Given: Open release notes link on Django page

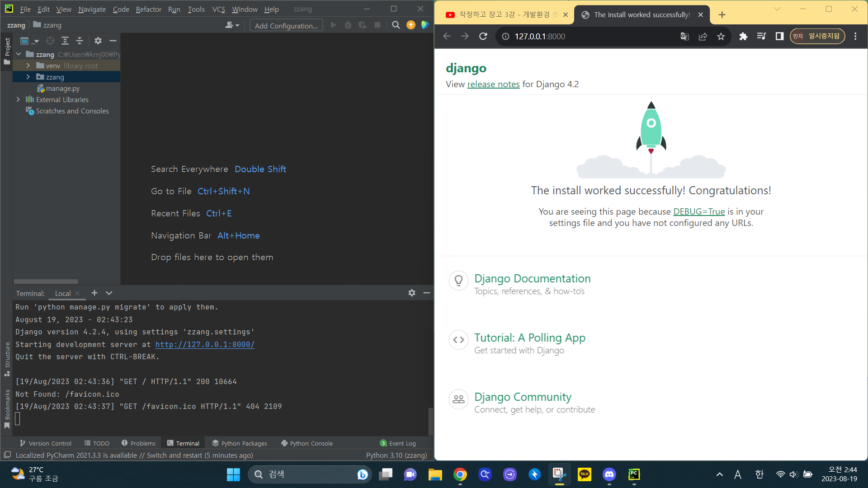Looking at the screenshot, I should (493, 84).
